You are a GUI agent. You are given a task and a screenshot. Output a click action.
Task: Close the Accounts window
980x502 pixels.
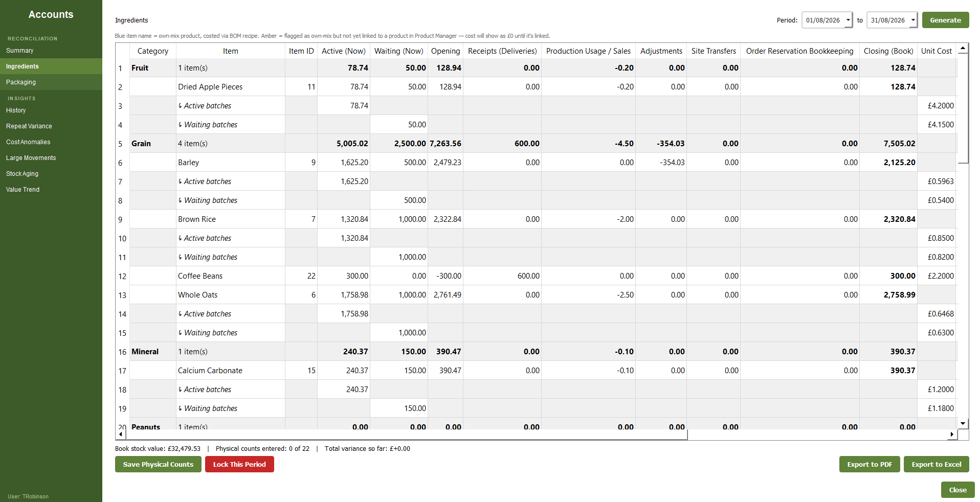pos(957,490)
